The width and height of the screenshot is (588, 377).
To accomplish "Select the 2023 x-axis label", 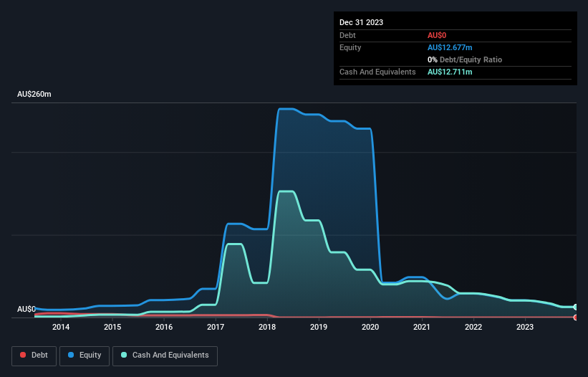I will pos(525,327).
